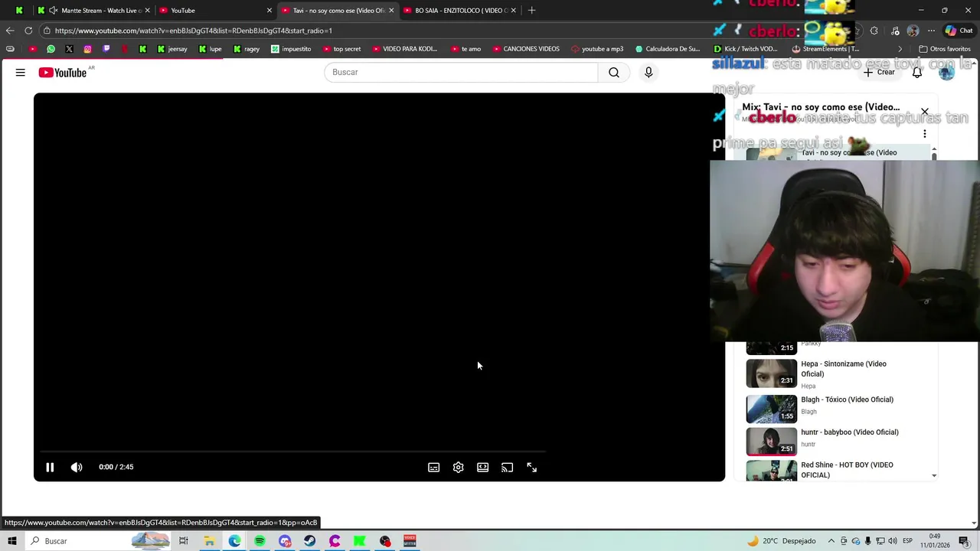980x551 pixels.
Task: Open Spotify from the taskbar
Action: [x=260, y=541]
